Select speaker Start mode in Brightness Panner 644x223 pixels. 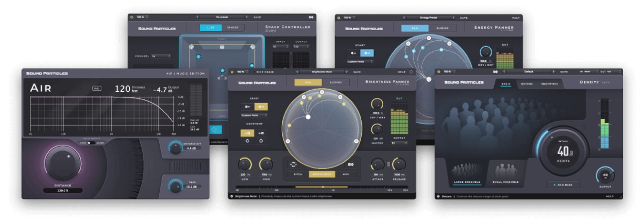click(247, 106)
